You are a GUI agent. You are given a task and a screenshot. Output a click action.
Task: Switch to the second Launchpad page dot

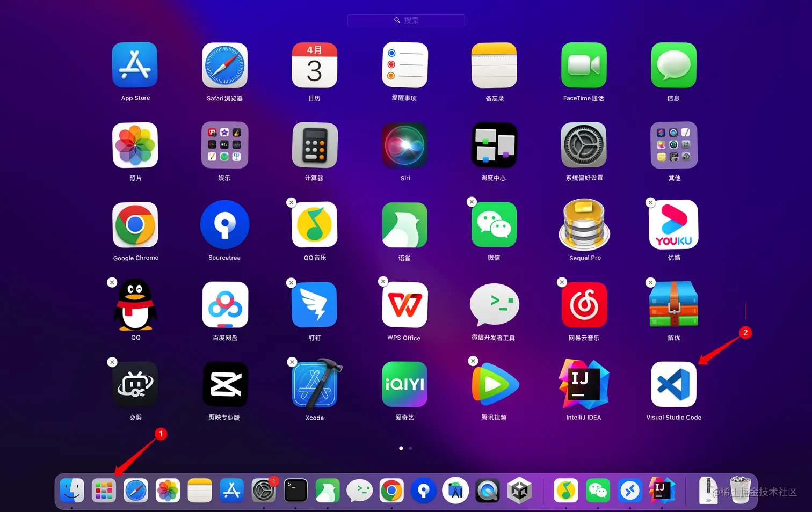410,448
